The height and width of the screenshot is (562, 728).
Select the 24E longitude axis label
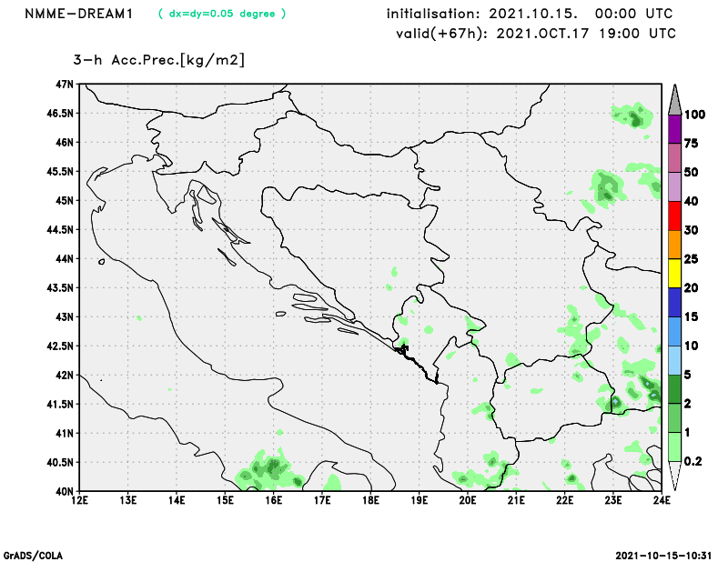pos(661,499)
